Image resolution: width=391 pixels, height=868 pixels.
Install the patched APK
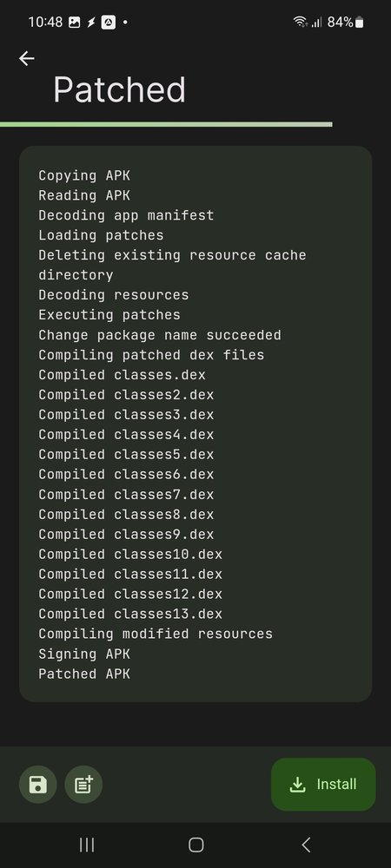pos(323,785)
